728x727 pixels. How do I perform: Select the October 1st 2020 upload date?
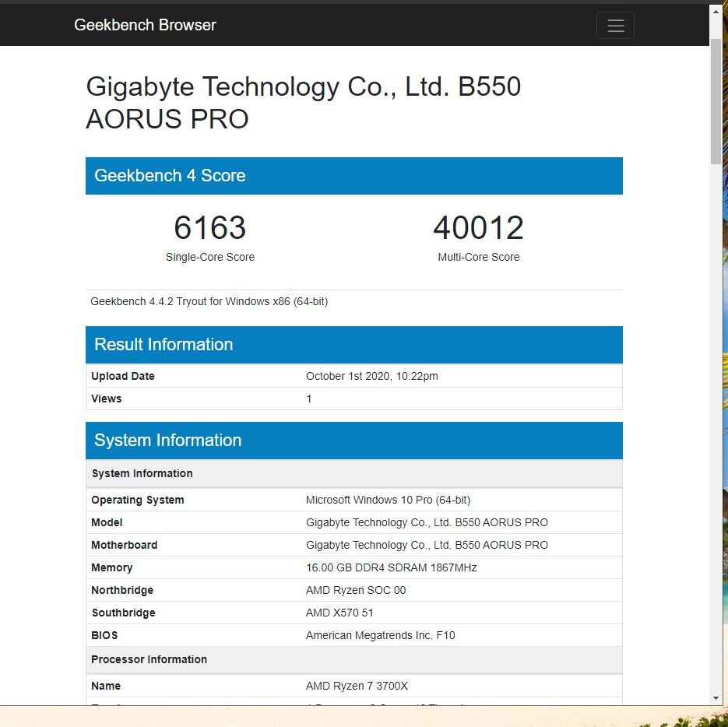372,376
